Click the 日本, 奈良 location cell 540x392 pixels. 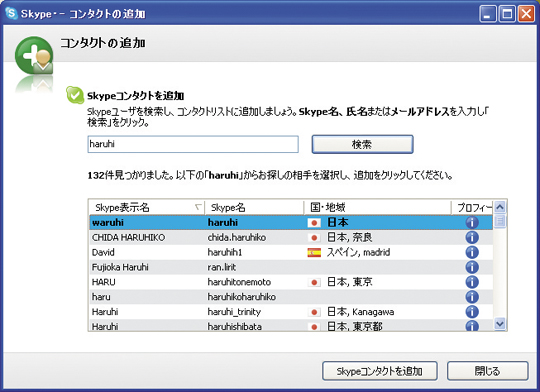click(x=350, y=237)
